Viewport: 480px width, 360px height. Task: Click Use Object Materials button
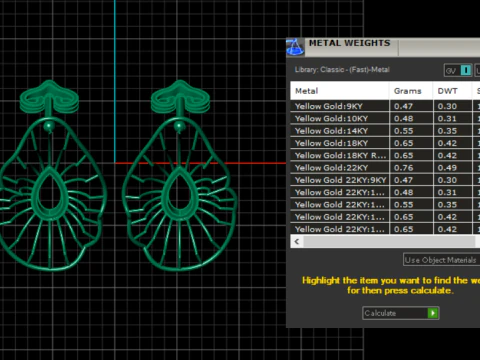tap(441, 260)
